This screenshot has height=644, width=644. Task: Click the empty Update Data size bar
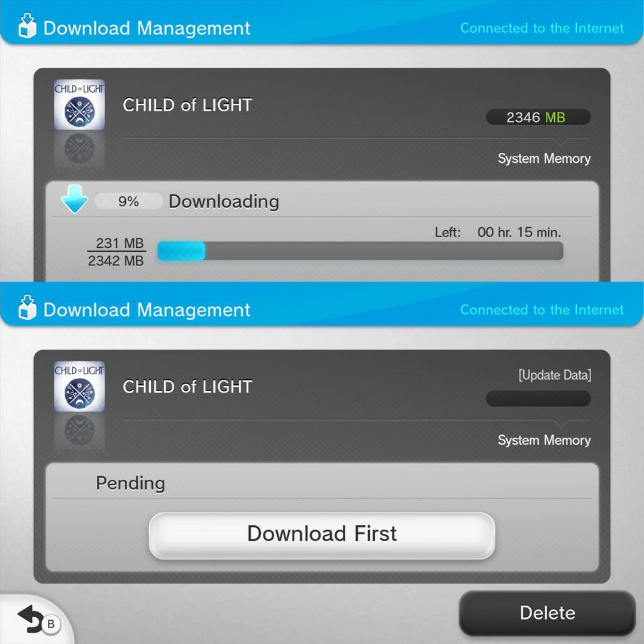[538, 398]
